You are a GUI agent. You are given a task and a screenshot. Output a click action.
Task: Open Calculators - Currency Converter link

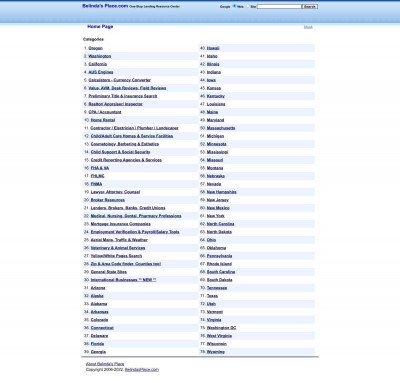pyautogui.click(x=120, y=80)
